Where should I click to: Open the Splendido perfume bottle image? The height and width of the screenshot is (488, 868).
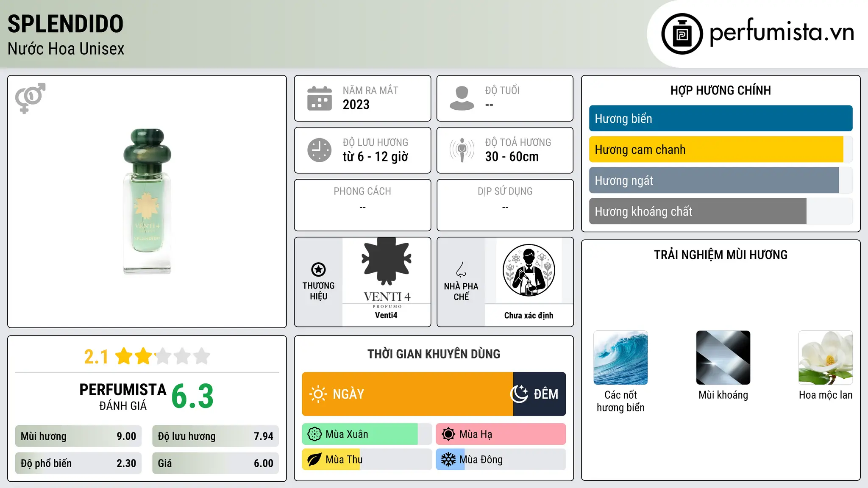coord(147,202)
